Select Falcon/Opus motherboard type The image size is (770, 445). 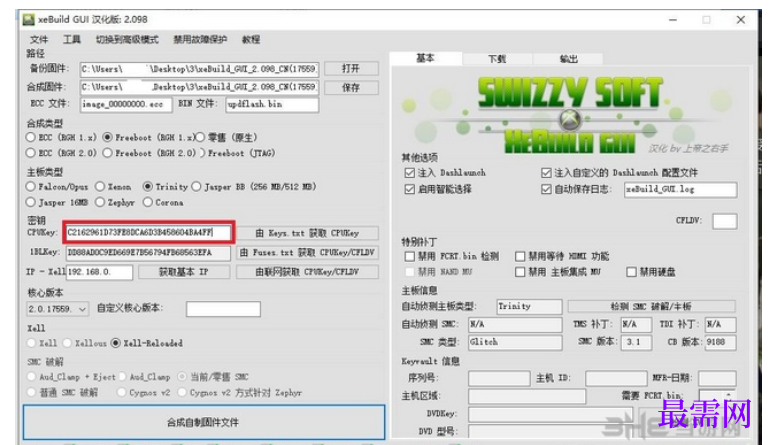point(31,187)
